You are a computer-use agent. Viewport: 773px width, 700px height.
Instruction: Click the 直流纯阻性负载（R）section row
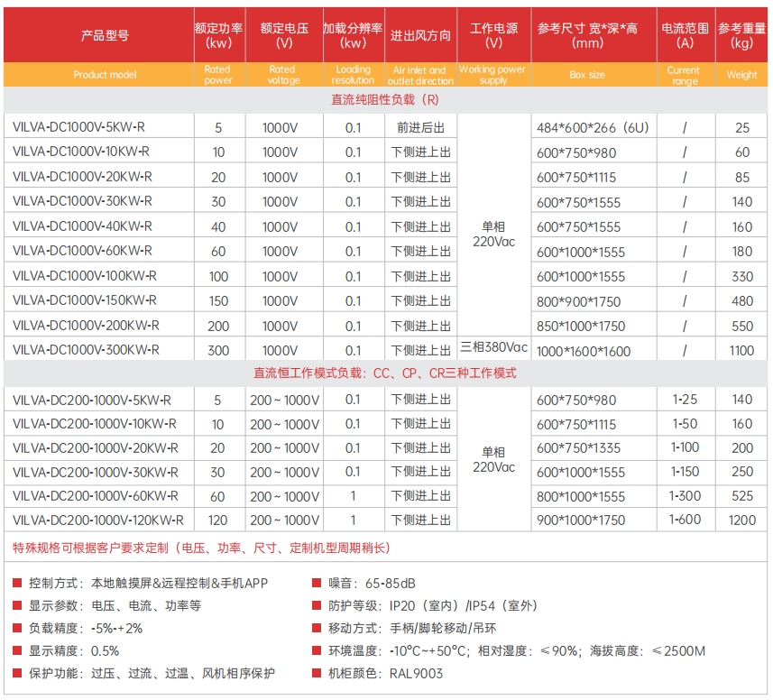pos(386,100)
